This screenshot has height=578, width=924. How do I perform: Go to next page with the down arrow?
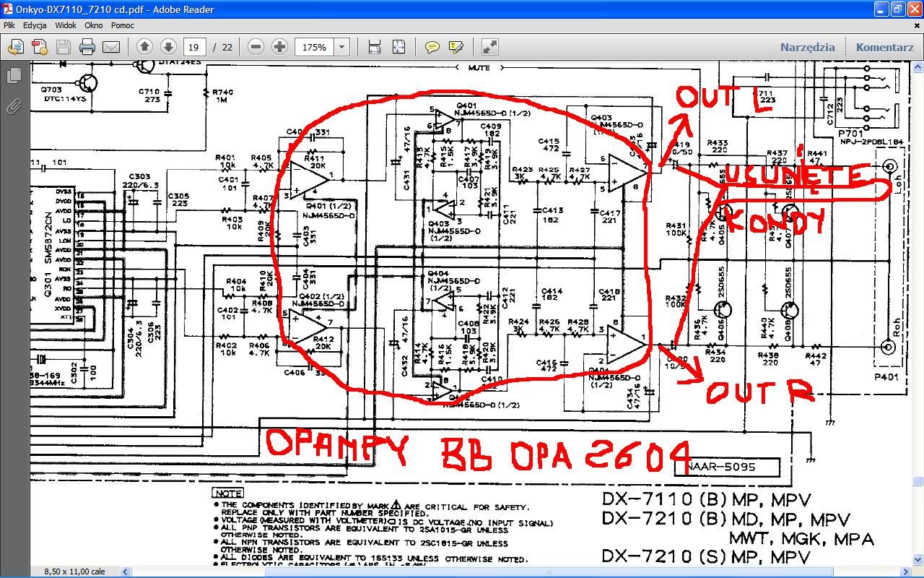point(168,47)
